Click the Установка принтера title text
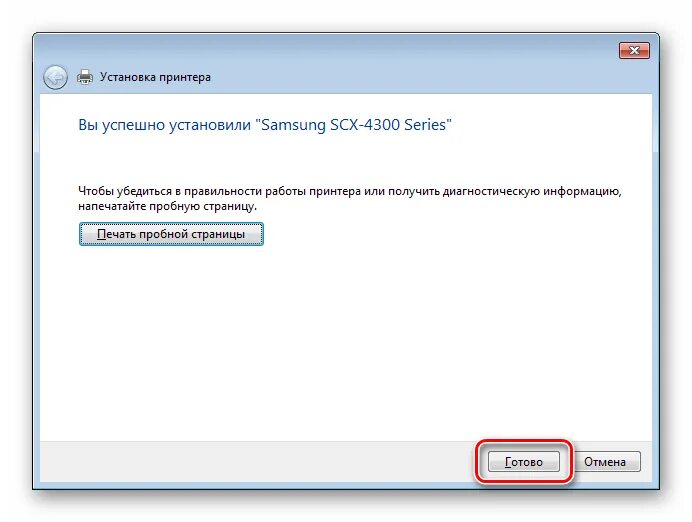 tap(155, 77)
